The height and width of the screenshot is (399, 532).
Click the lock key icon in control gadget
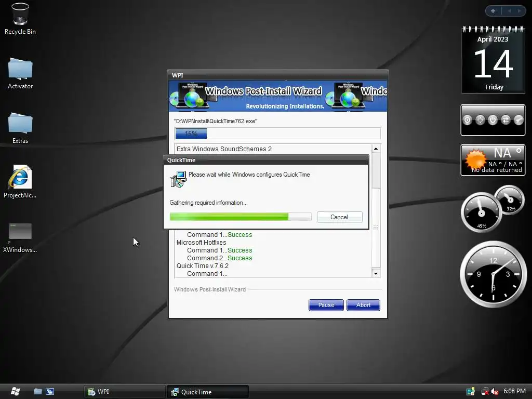point(518,120)
